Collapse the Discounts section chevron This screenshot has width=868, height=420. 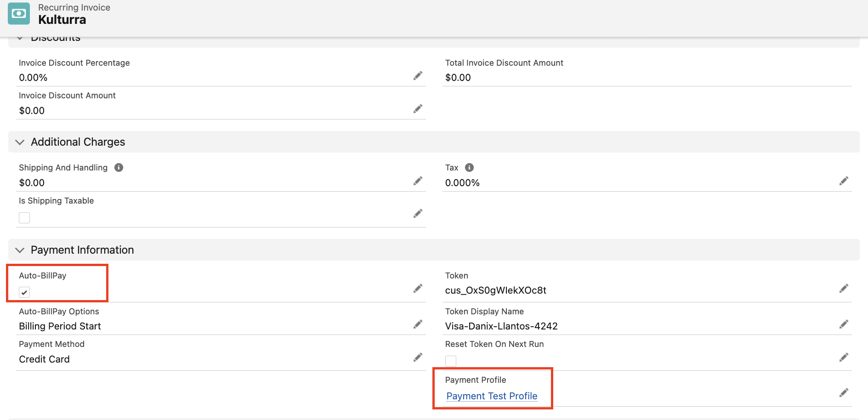(20, 39)
